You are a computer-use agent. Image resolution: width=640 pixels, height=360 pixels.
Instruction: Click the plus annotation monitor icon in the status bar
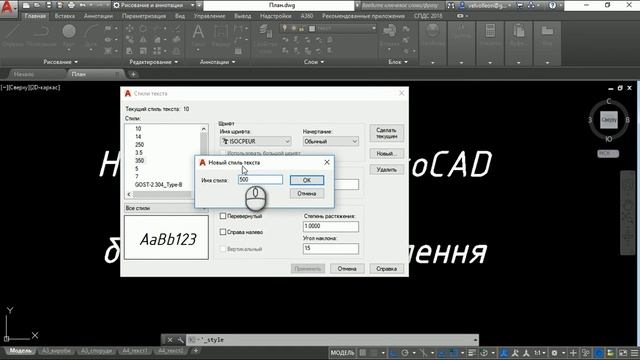(x=573, y=353)
